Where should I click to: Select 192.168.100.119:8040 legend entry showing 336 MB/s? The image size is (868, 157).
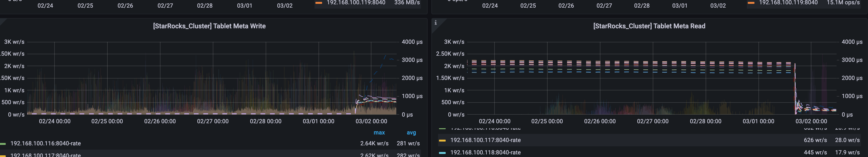[x=356, y=3]
